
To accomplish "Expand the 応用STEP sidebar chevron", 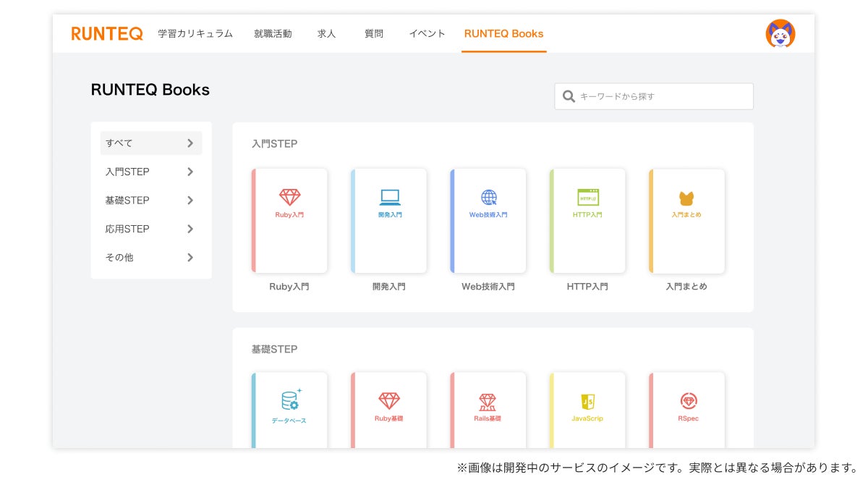I will click(190, 229).
